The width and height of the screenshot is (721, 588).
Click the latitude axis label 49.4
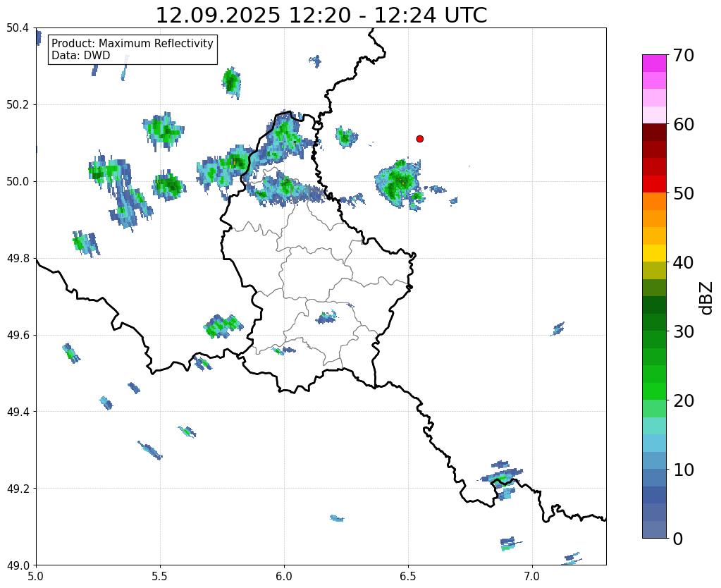click(18, 411)
